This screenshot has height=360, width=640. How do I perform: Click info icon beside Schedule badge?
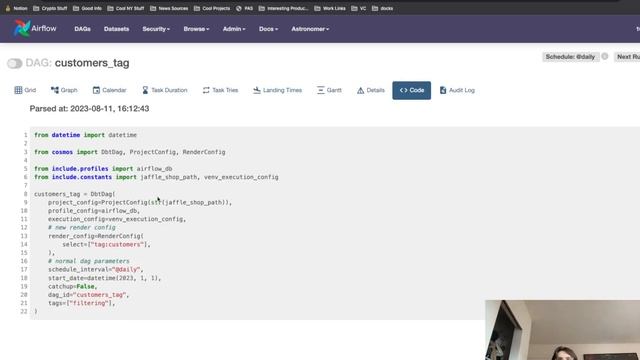(604, 56)
